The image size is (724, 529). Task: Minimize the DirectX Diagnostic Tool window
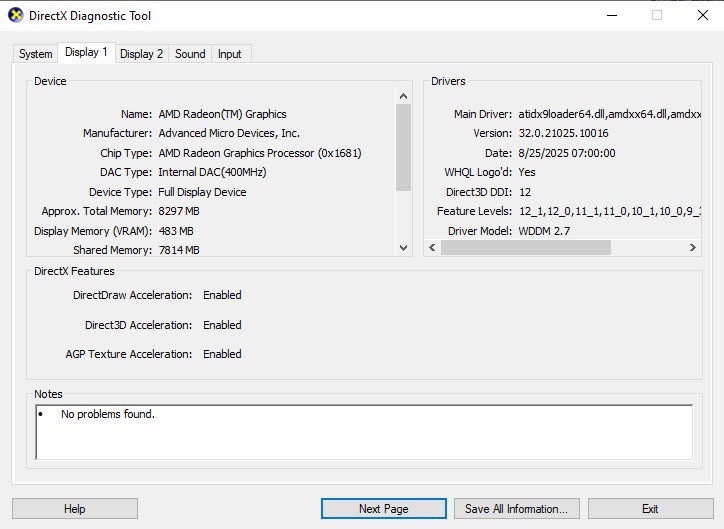[610, 16]
